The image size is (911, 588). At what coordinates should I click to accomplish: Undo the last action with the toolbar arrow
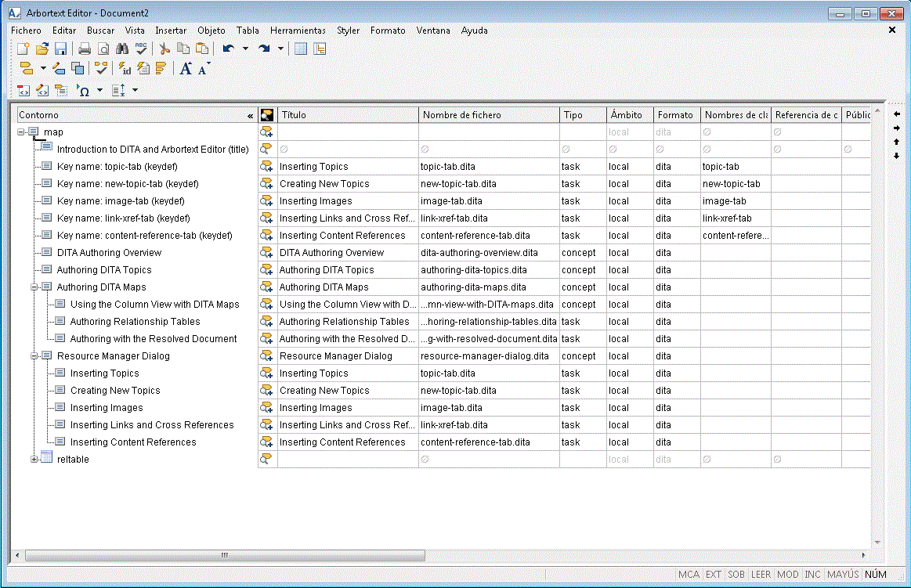click(x=229, y=49)
